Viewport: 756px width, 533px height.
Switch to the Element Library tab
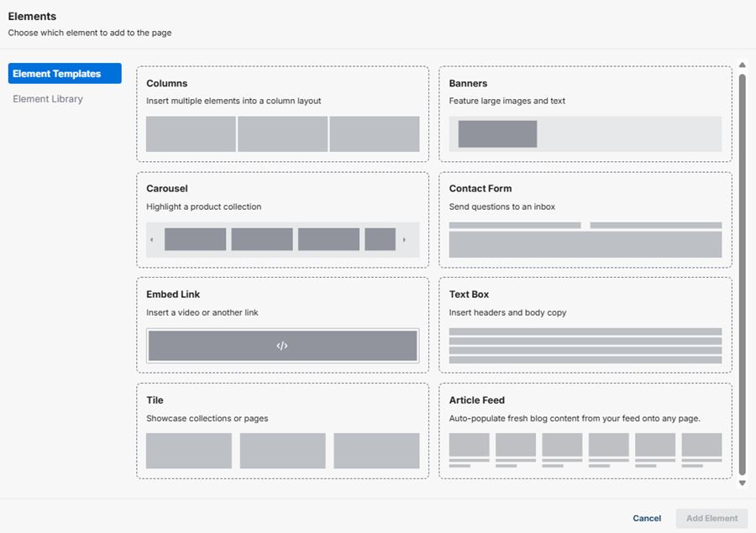(x=48, y=99)
